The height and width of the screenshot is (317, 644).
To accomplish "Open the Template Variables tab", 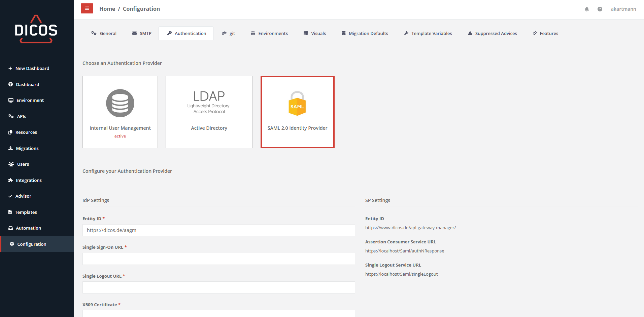I will [x=428, y=33].
